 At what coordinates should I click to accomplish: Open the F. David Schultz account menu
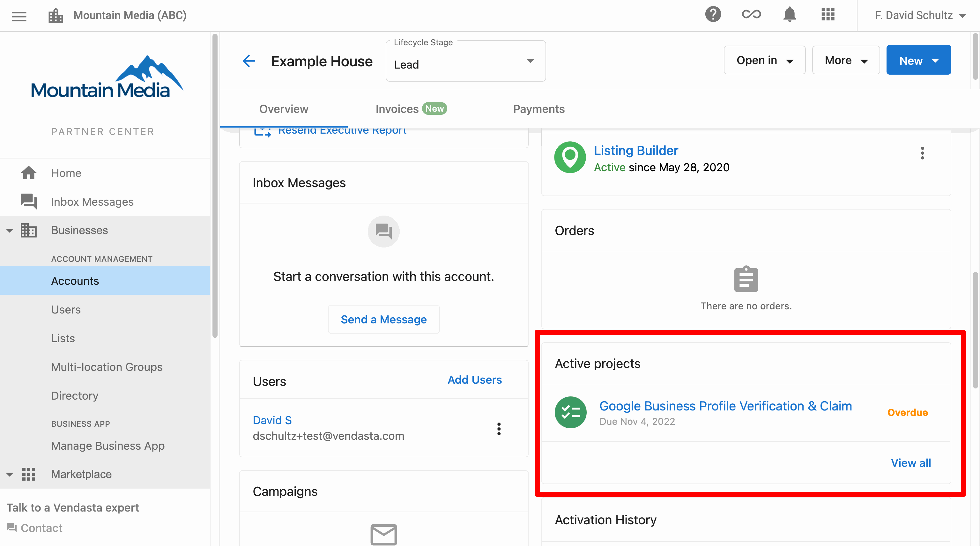[920, 16]
